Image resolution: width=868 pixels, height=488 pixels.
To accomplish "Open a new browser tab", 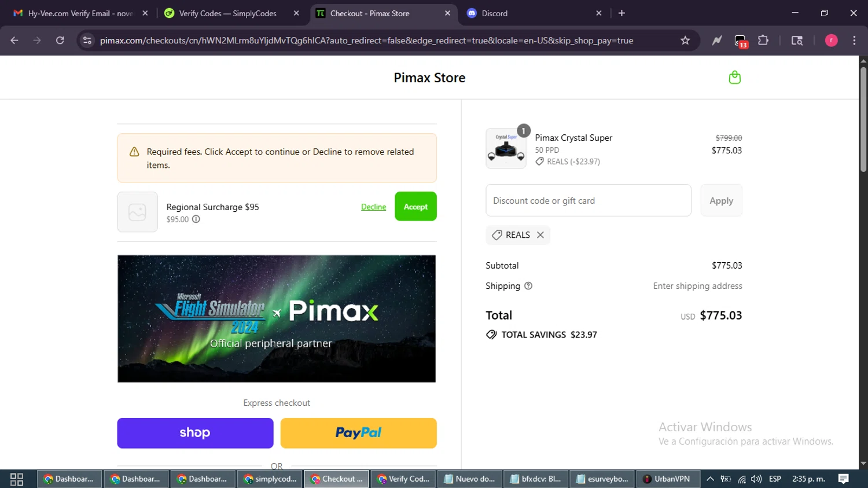I will point(621,13).
